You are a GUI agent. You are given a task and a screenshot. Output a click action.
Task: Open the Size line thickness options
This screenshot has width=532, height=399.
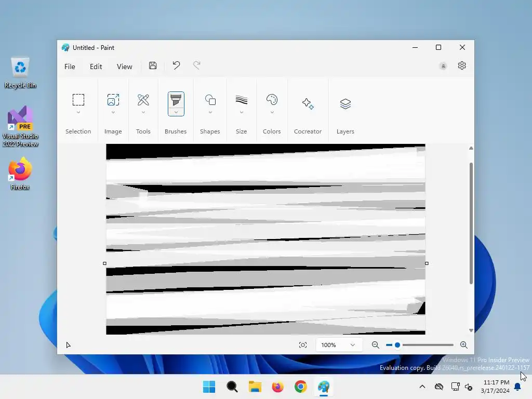241,100
